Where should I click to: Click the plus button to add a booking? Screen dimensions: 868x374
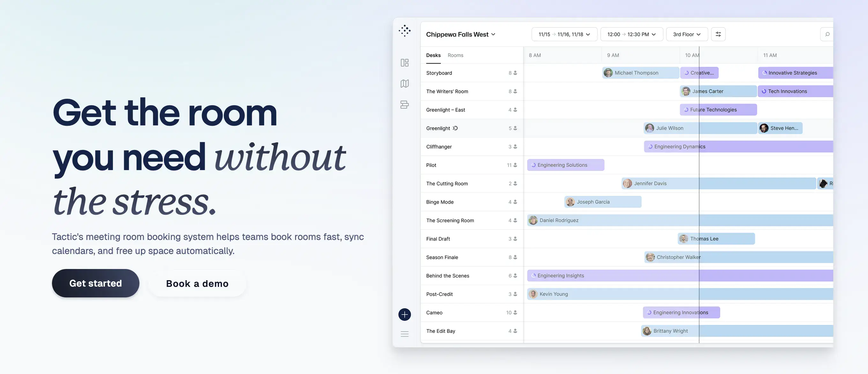coord(404,314)
